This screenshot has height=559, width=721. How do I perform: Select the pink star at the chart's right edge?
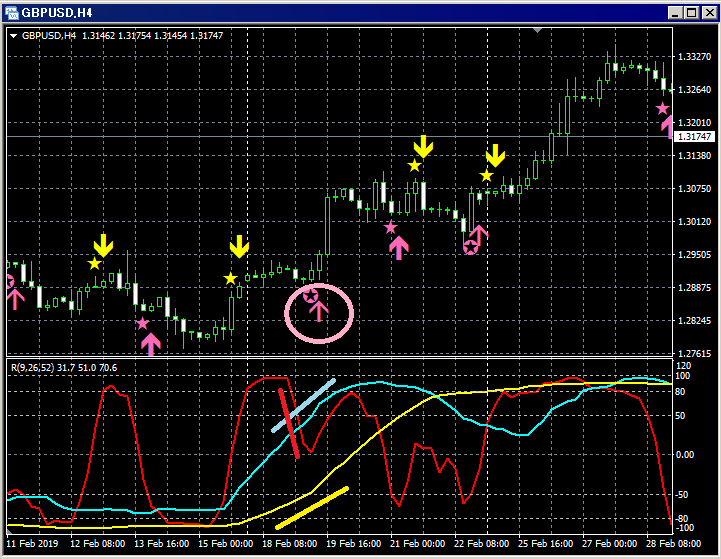click(x=662, y=109)
